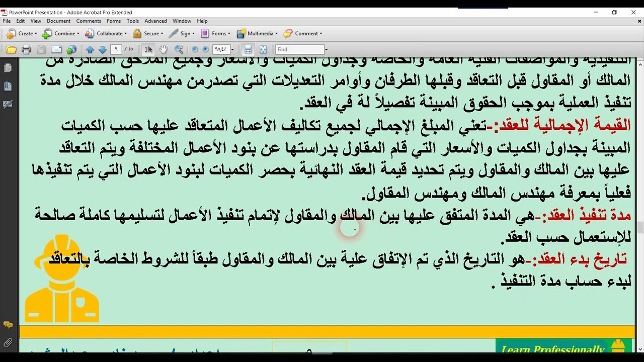The height and width of the screenshot is (362, 644).
Task: Click the page number input field
Action: (x=117, y=49)
